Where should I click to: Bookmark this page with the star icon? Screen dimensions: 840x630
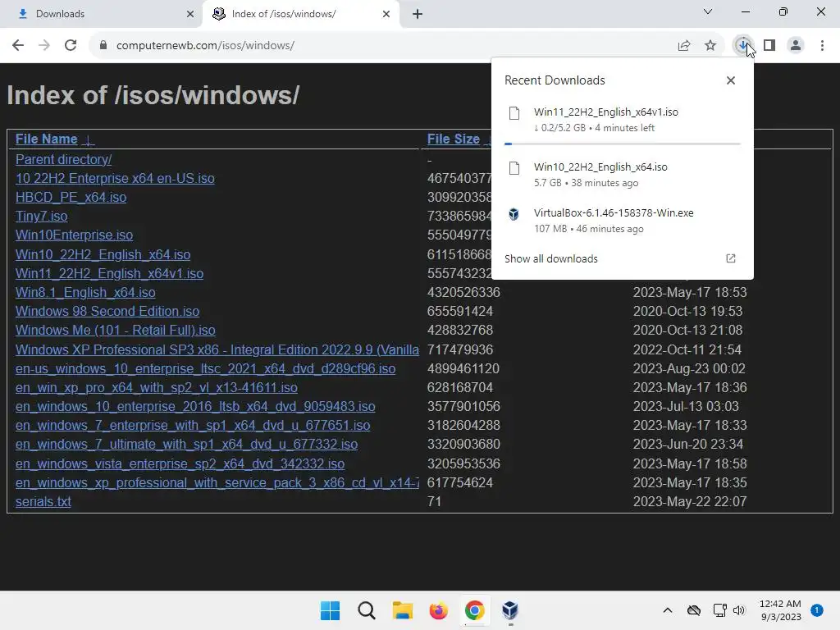710,46
